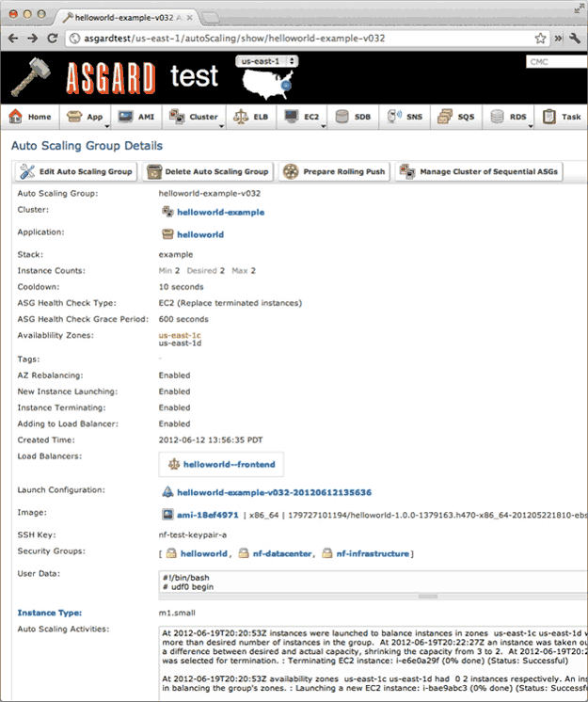Click Edit Auto Scaling Group button
The width and height of the screenshot is (588, 702).
pos(76,171)
